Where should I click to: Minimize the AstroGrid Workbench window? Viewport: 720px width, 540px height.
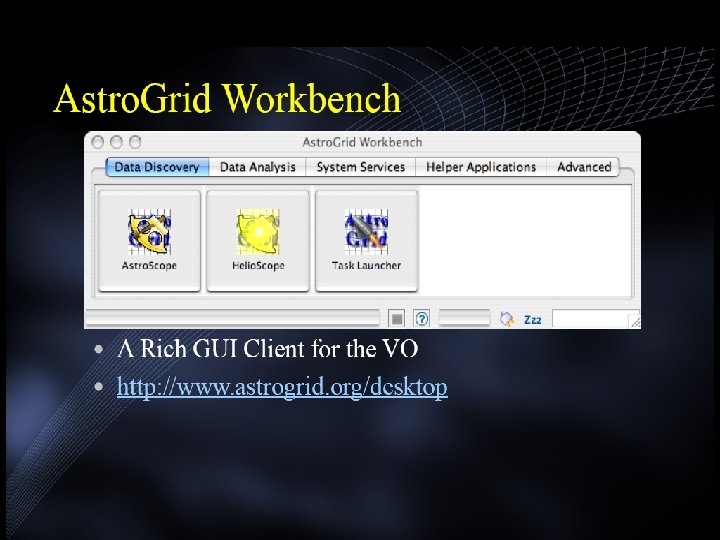[x=116, y=142]
